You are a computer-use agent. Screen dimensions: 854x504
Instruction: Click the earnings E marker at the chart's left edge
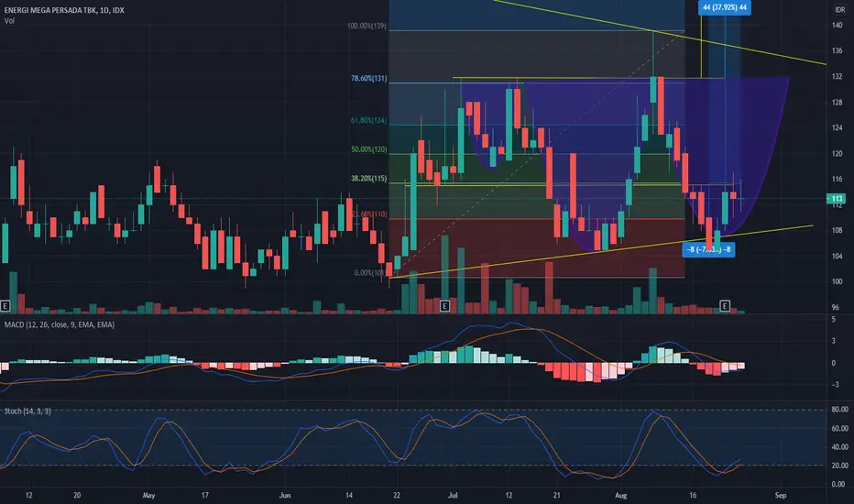click(x=5, y=306)
